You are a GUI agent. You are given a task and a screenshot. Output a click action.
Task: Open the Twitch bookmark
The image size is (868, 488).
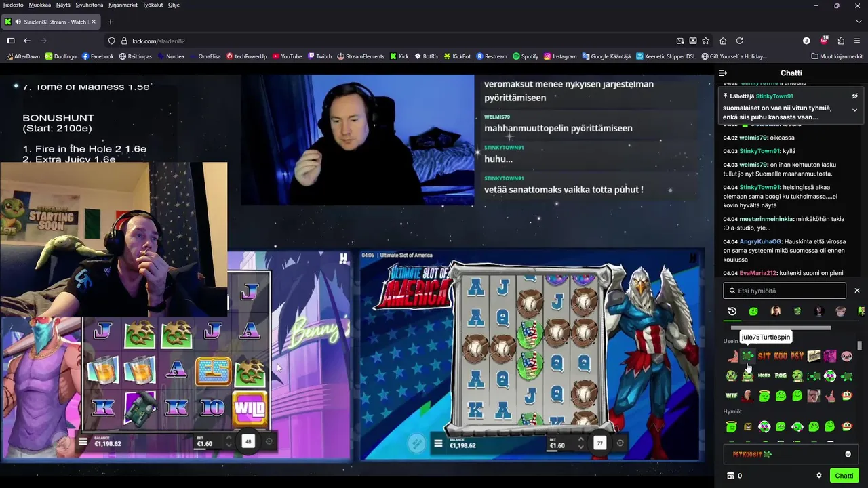click(319, 56)
